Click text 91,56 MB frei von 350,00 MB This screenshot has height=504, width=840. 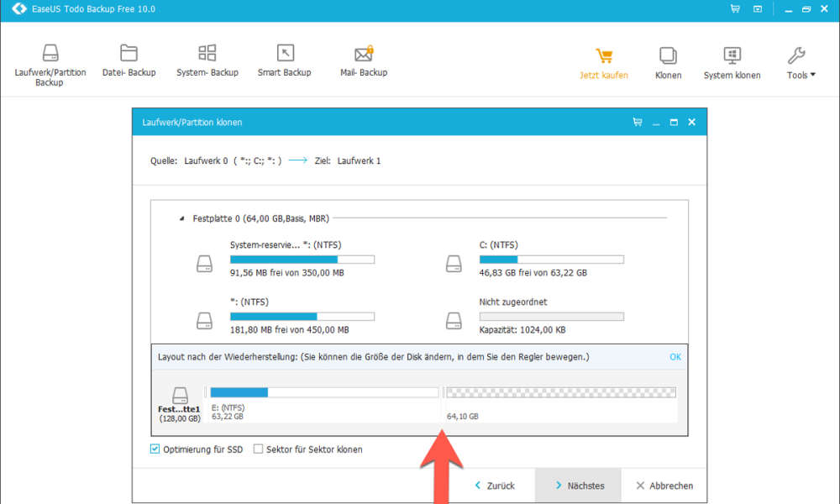point(286,273)
